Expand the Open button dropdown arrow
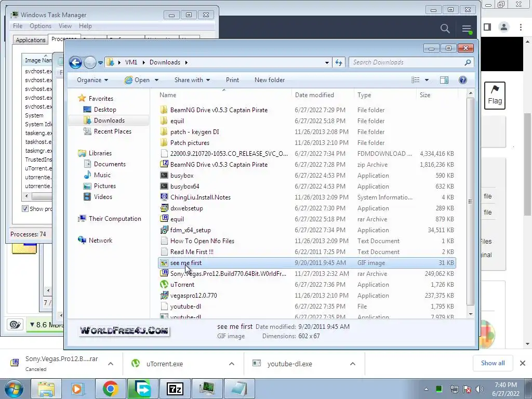 156,80
